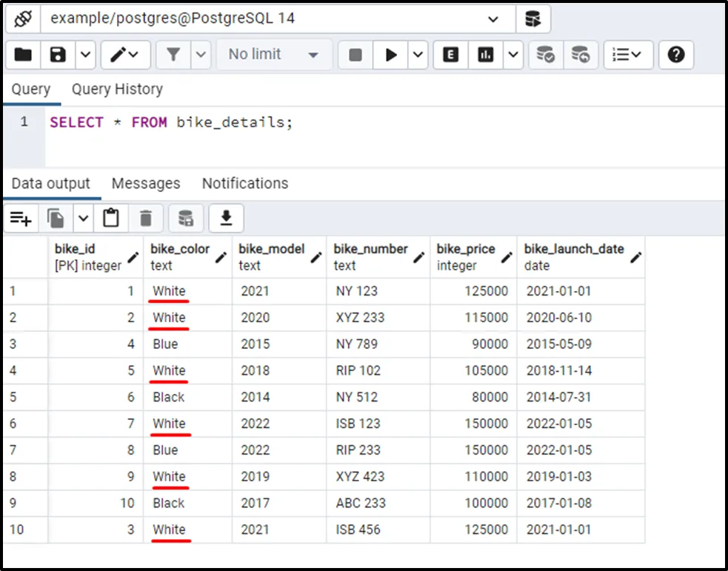Open help with the question mark icon
The height and width of the screenshot is (571, 728).
click(x=675, y=55)
